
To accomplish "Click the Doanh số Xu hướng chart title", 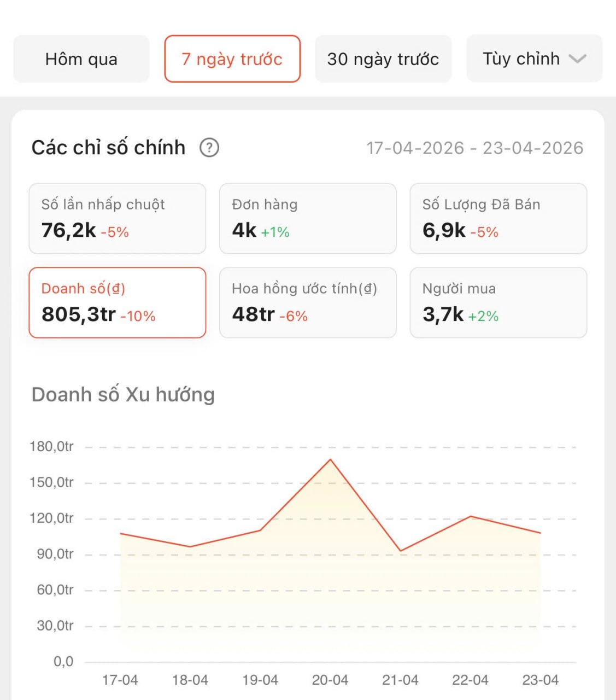I will 123,394.
